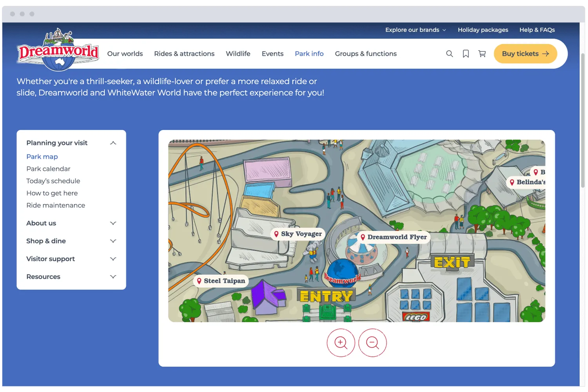Open the Explore our brands dropdown
Viewport: 588px width, 392px height.
[x=416, y=30]
